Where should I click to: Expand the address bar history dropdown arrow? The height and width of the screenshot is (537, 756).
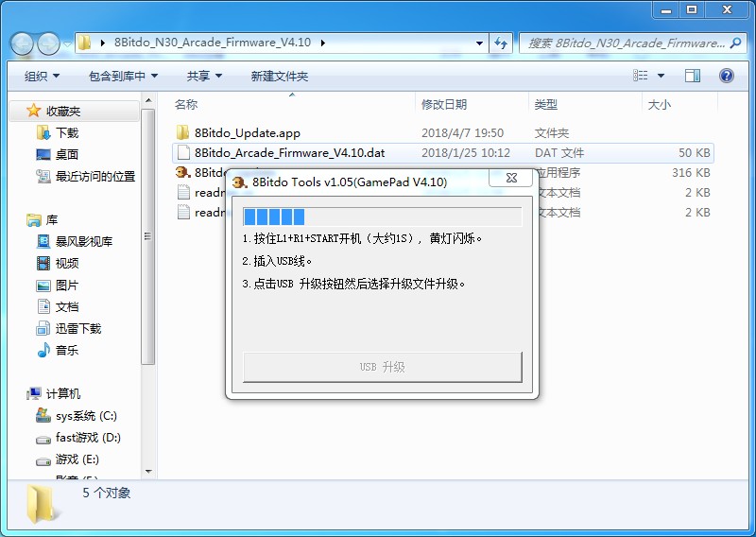[x=479, y=43]
